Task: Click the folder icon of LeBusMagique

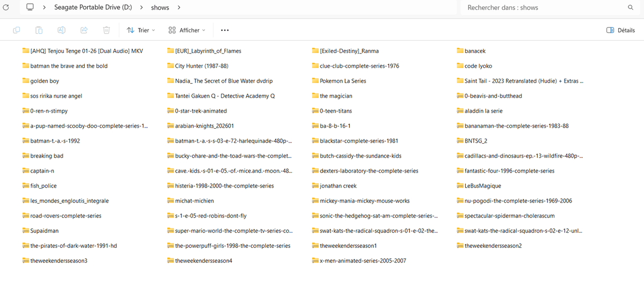Action: click(460, 186)
